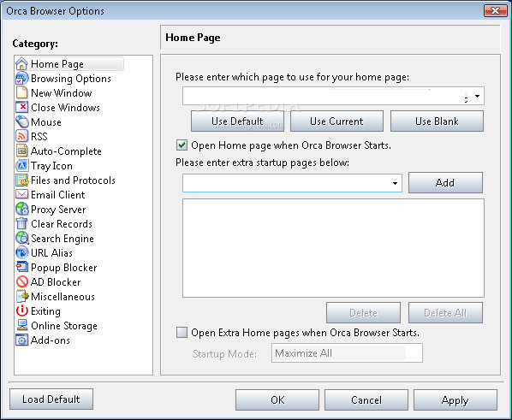Click the Browsing Options icon
512x420 pixels.
tap(22, 79)
